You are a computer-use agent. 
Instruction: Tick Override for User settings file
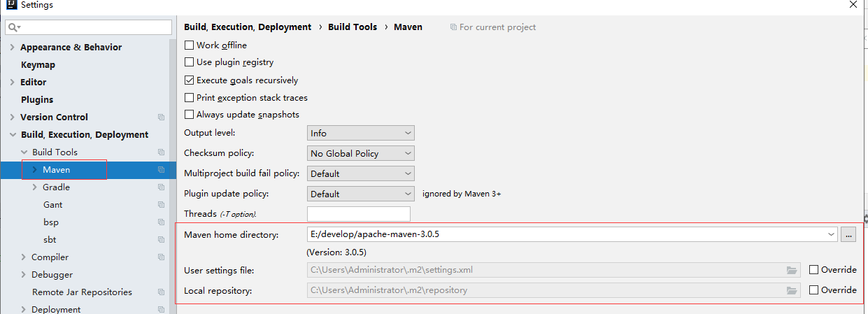pos(813,270)
